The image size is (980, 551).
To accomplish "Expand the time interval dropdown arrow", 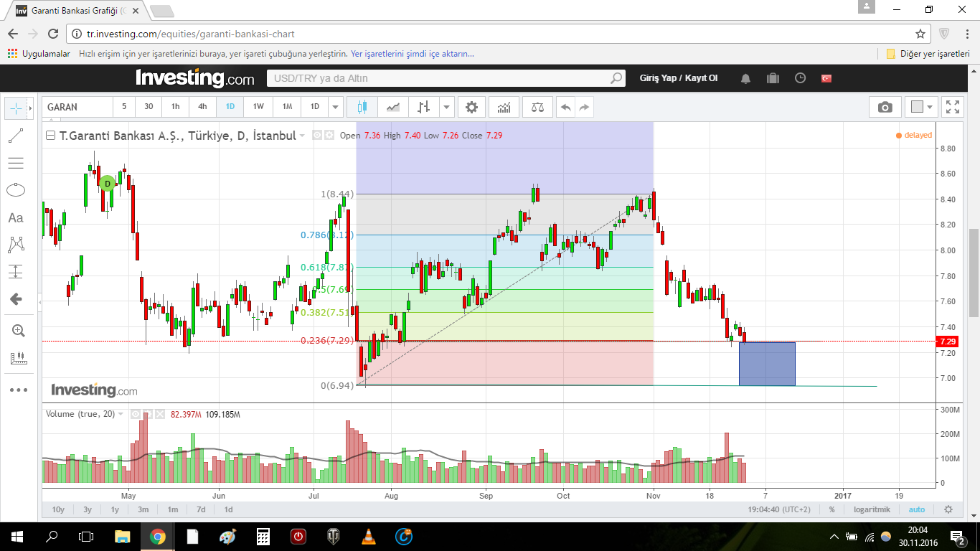I will [x=335, y=107].
